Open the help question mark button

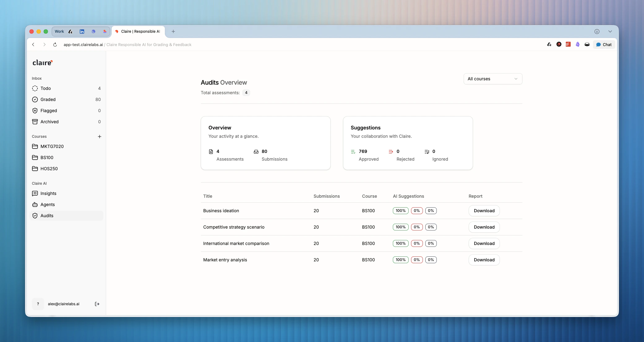click(x=38, y=304)
